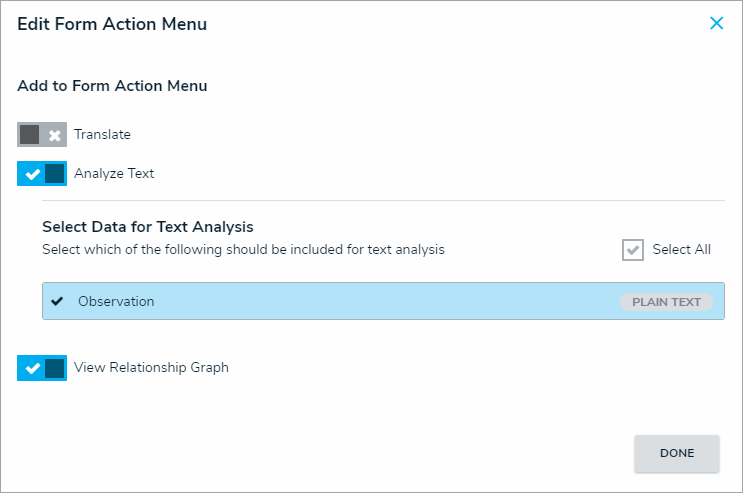Enable the Translate toggle
This screenshot has width=743, height=493.
pyautogui.click(x=42, y=135)
